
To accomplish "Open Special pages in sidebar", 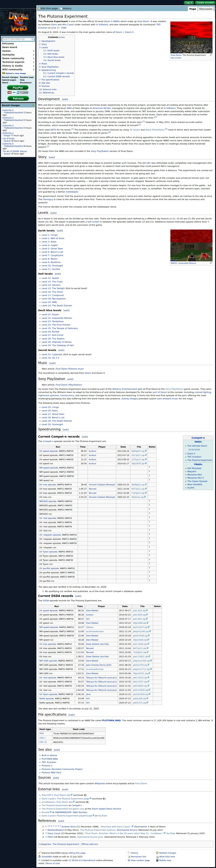I will 9,80.
